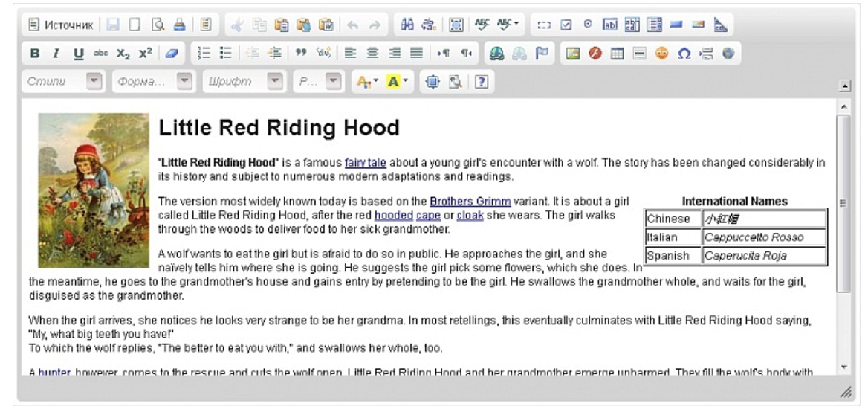Insert a Form element

[x=543, y=25]
